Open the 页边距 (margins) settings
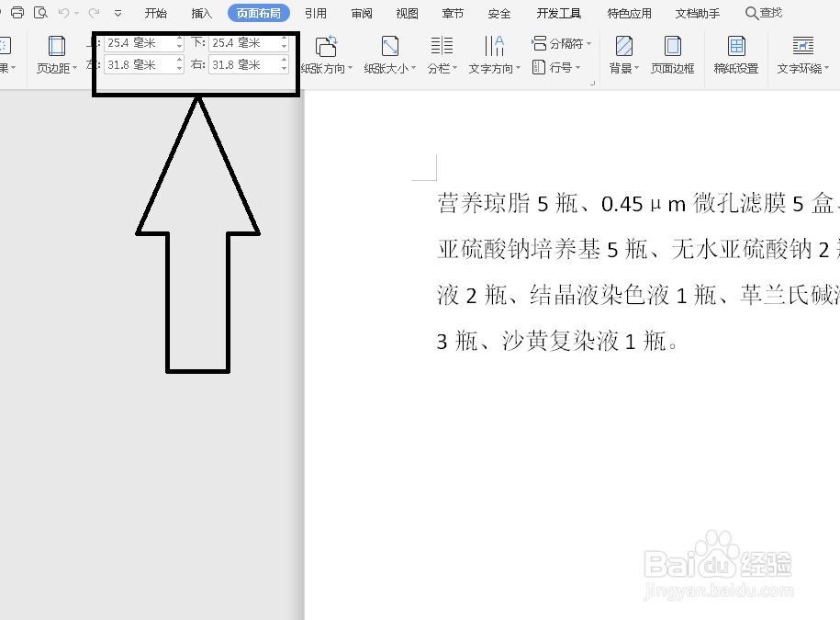Screen dimensions: 840x620 [55, 52]
